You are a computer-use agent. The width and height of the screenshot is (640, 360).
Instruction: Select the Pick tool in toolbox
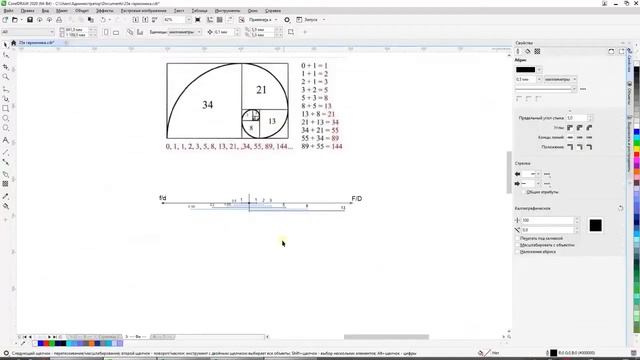(5, 44)
